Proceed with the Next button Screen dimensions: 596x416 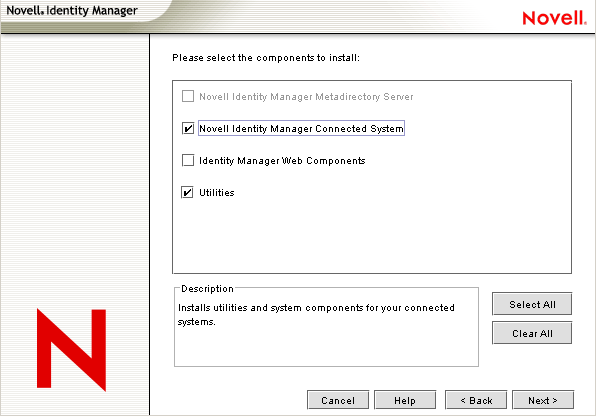pyautogui.click(x=543, y=400)
